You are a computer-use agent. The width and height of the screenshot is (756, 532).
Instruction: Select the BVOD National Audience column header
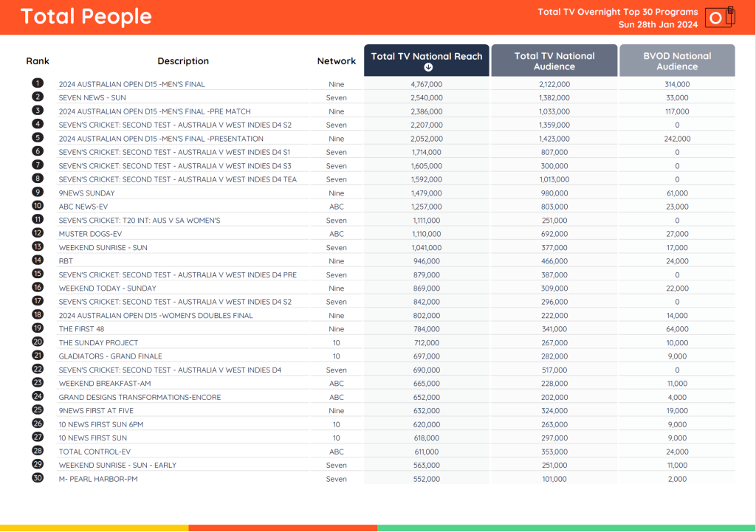point(677,61)
